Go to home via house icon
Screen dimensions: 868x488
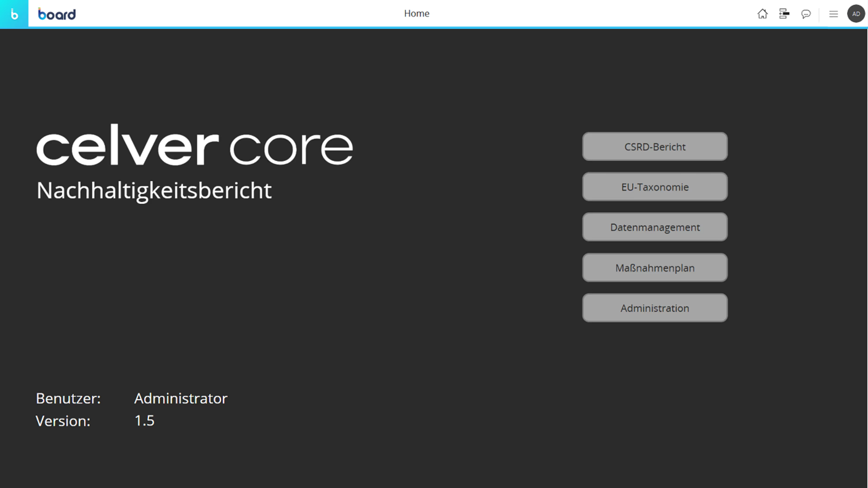(762, 14)
